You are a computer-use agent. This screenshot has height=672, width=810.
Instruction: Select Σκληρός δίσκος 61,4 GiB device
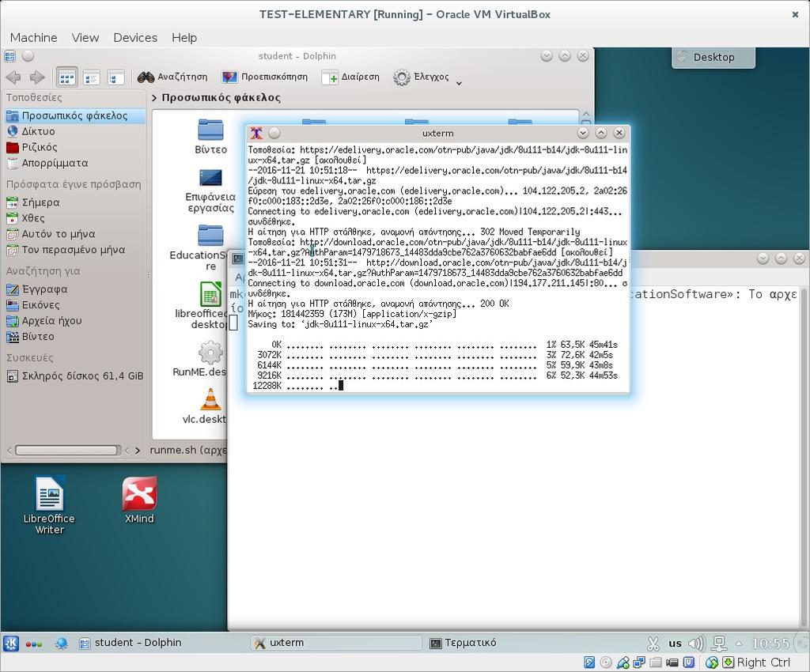(74, 376)
